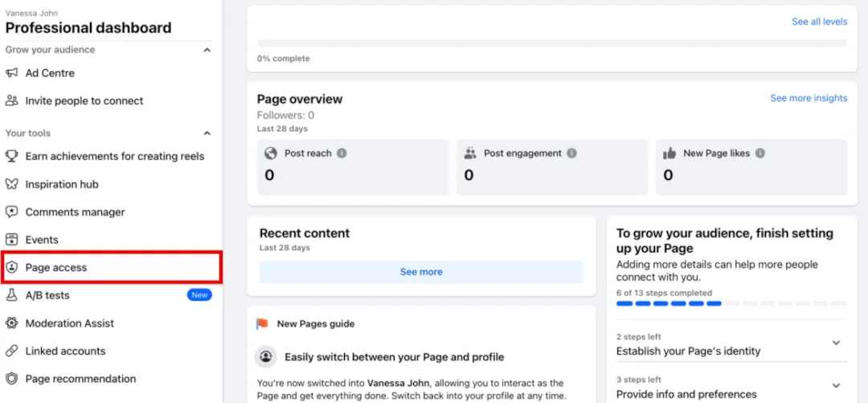Expand Establish your Page's identity steps

837,343
